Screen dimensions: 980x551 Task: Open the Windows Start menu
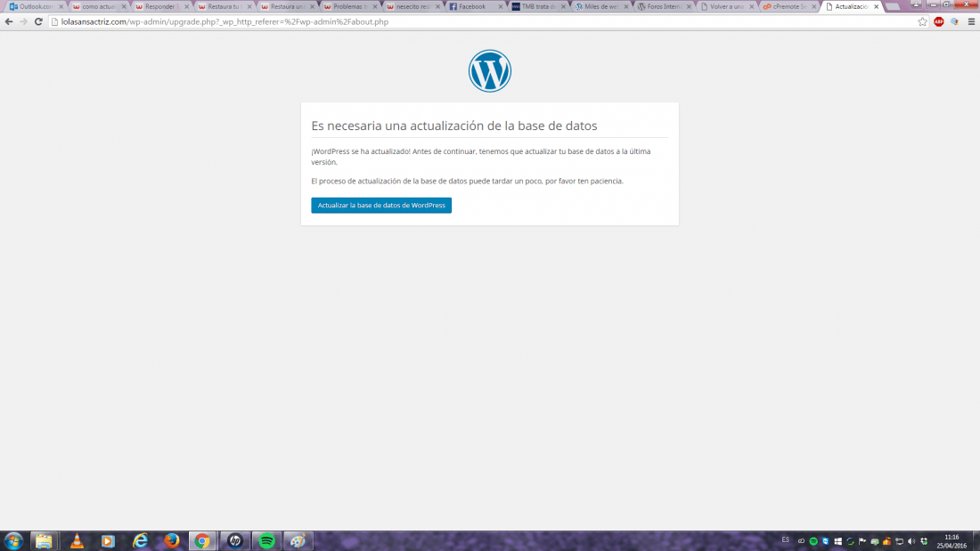pyautogui.click(x=13, y=541)
